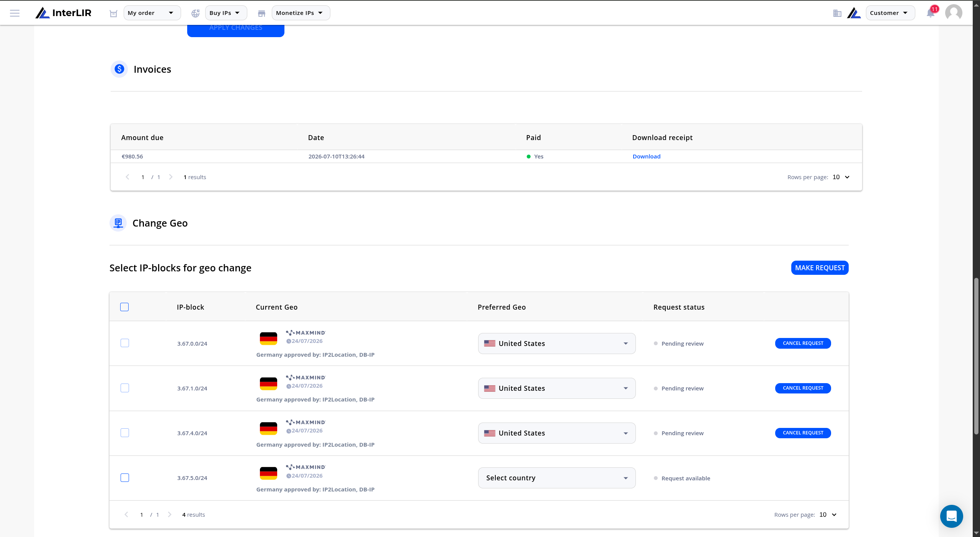Open notifications bell with 11 badge
The height and width of the screenshot is (537, 980).
[931, 13]
